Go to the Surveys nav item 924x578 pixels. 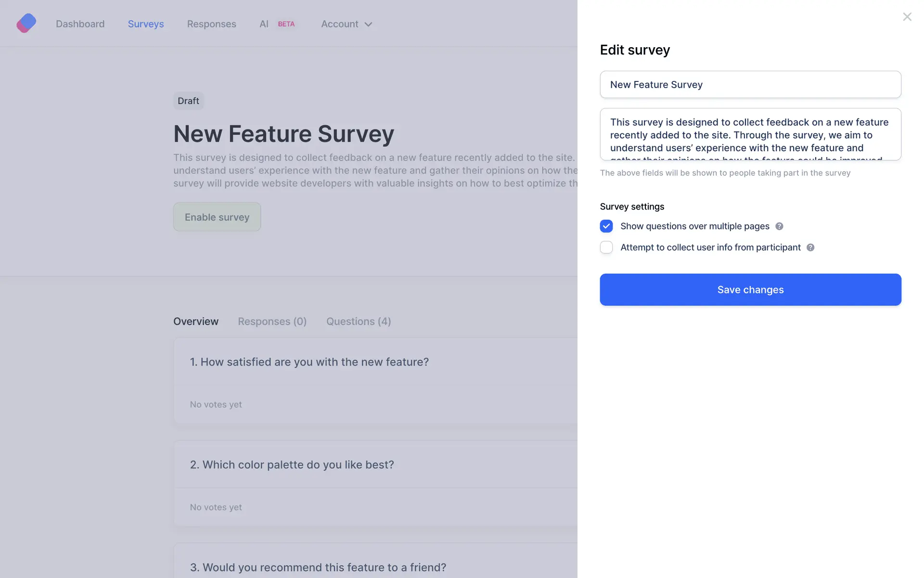click(x=146, y=24)
